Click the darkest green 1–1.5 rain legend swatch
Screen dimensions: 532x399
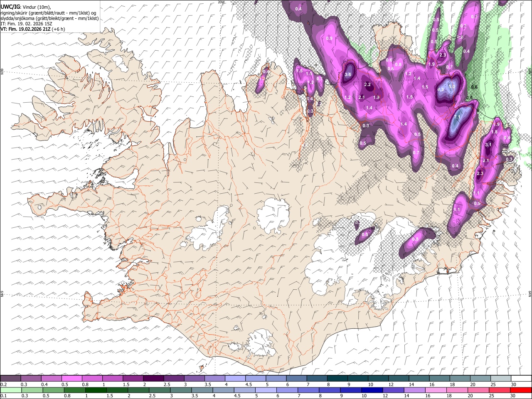(96, 390)
